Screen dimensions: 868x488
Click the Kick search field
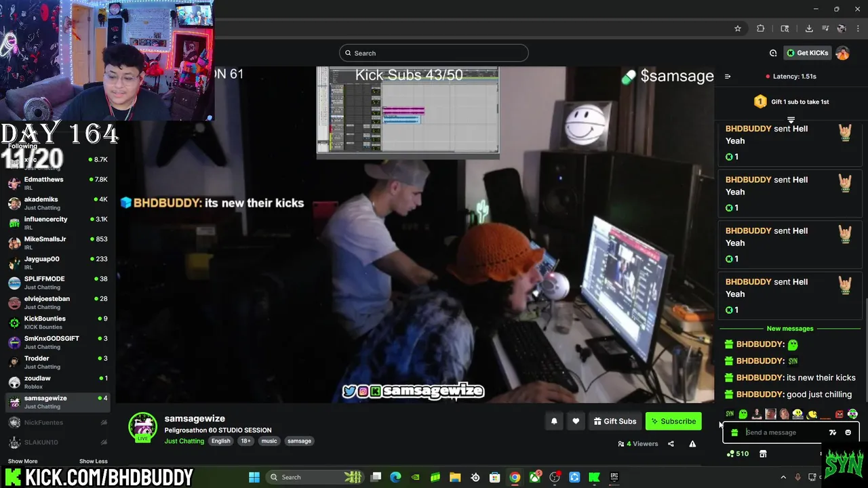pos(434,53)
